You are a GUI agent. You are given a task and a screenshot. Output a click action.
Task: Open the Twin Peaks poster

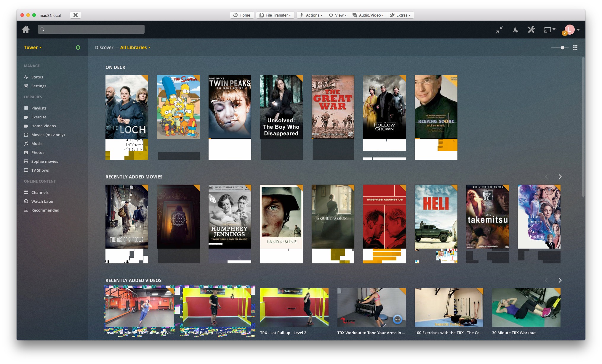click(230, 107)
